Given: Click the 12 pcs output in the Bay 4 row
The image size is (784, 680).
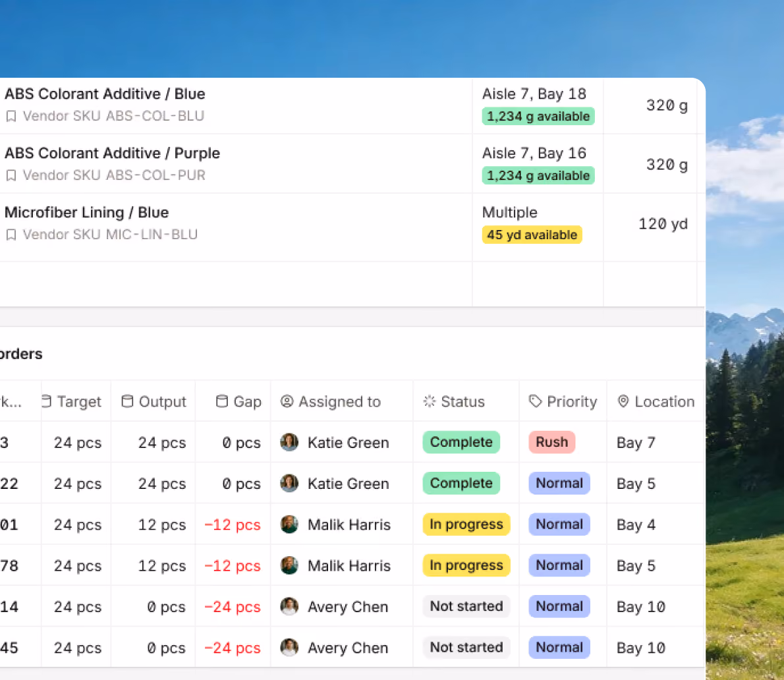Looking at the screenshot, I should pos(162,524).
